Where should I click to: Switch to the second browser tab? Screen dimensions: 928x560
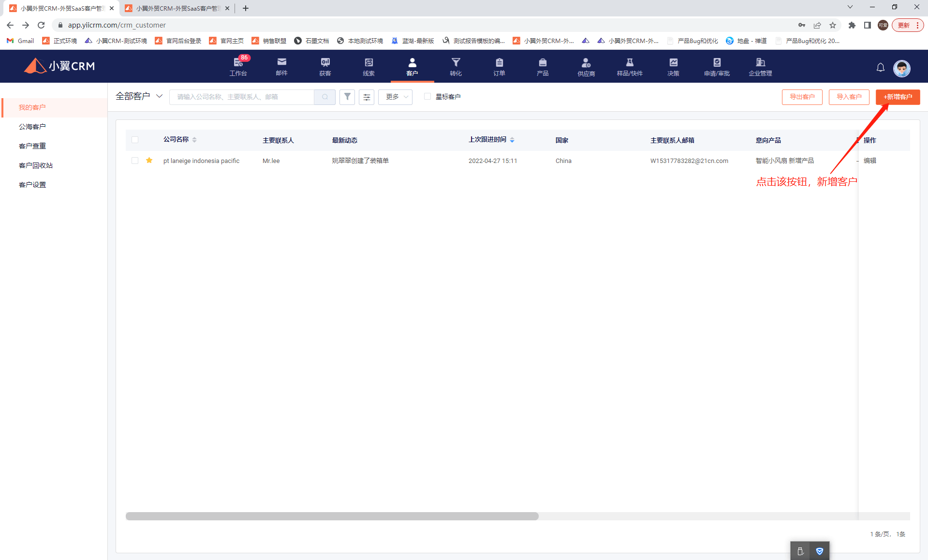[177, 8]
